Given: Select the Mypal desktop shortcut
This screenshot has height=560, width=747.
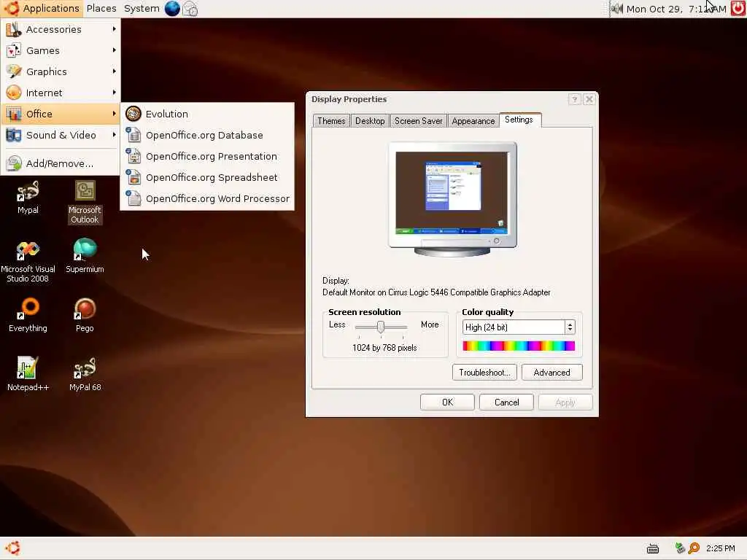Looking at the screenshot, I should click(x=28, y=198).
